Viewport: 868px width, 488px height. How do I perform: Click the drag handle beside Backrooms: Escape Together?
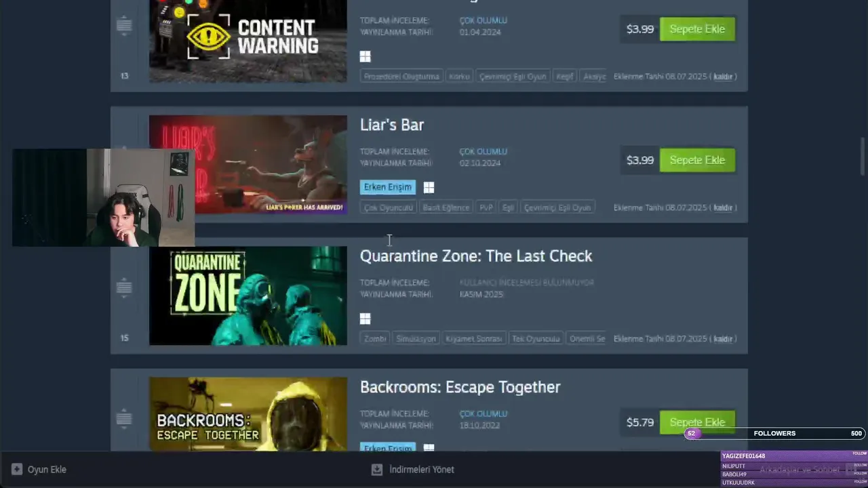(x=123, y=418)
